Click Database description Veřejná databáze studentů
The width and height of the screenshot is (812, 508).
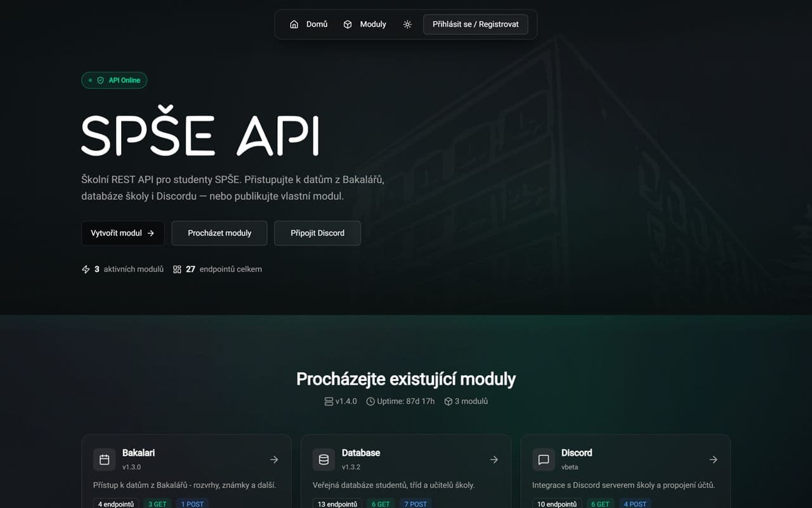tap(393, 485)
